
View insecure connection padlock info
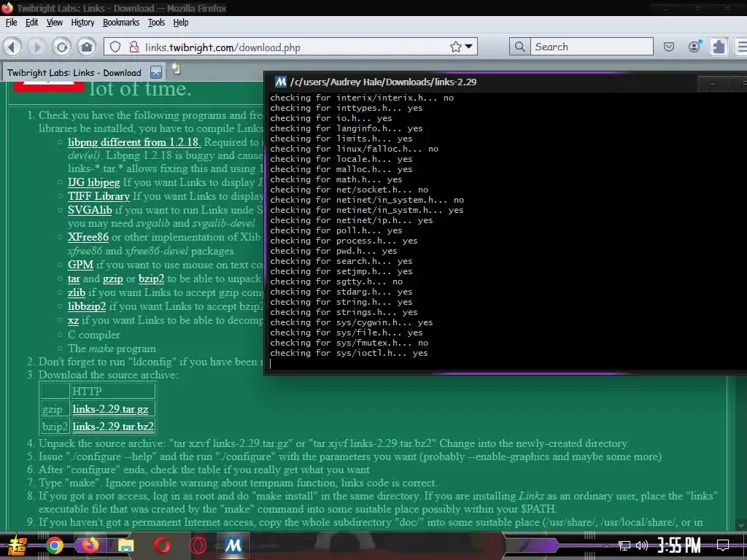pos(134,47)
